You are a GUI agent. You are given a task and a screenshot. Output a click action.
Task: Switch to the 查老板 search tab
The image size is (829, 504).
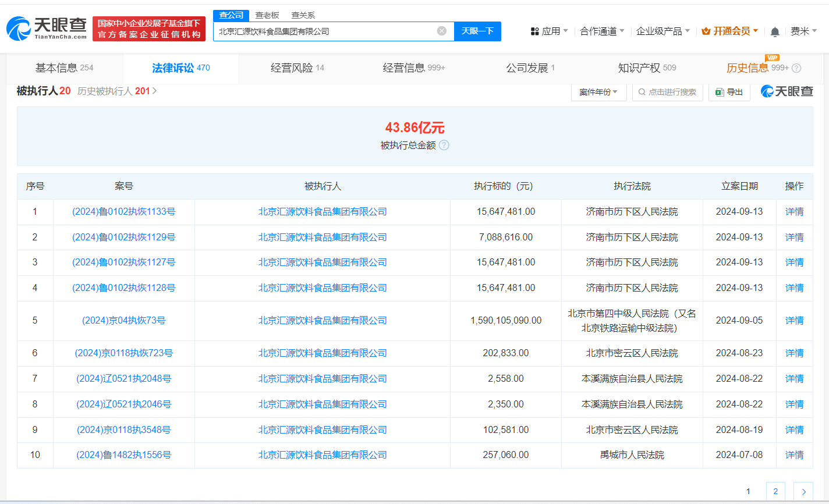click(x=267, y=15)
